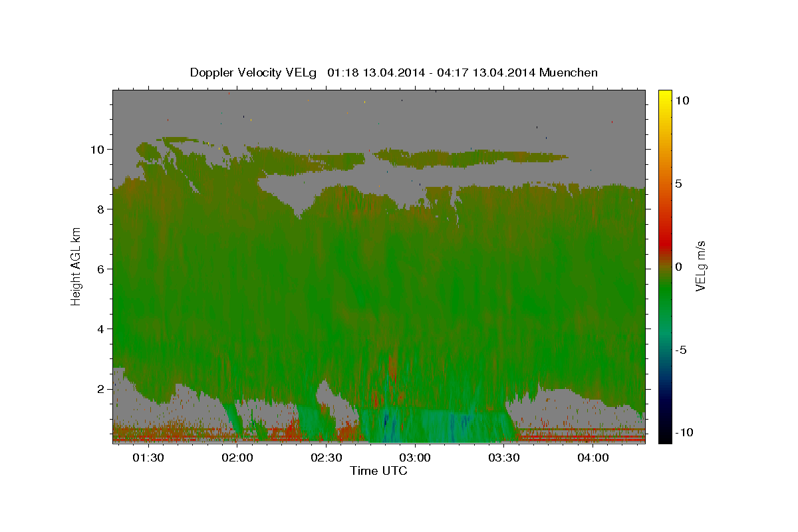Click the 'Height AGL km' axis label
The width and height of the screenshot is (798, 532).
[x=76, y=266]
